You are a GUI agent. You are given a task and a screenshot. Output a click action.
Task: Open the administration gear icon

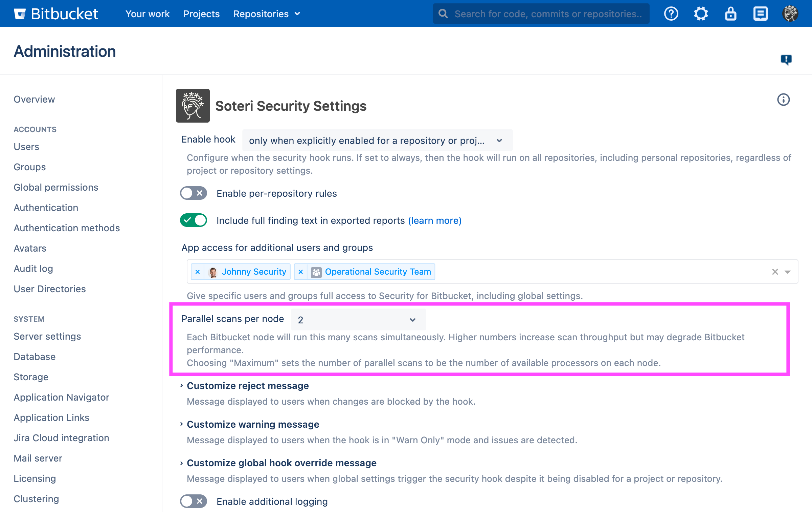pyautogui.click(x=701, y=14)
